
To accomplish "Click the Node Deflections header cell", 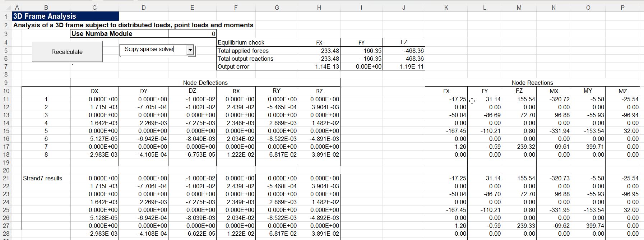I will click(205, 83).
